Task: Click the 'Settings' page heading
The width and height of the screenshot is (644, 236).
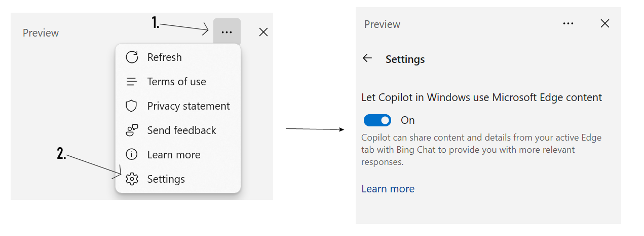Action: click(x=405, y=59)
